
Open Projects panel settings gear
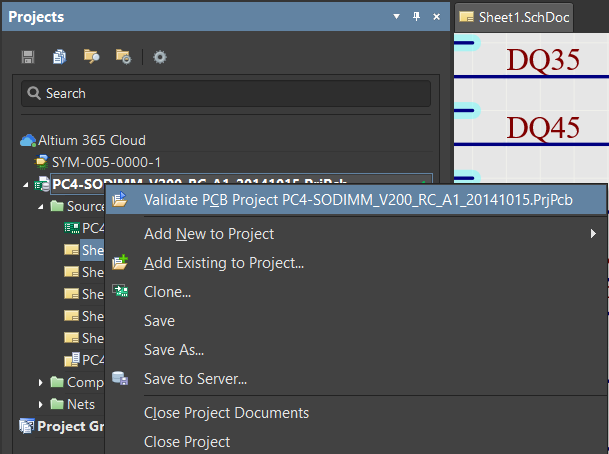160,57
